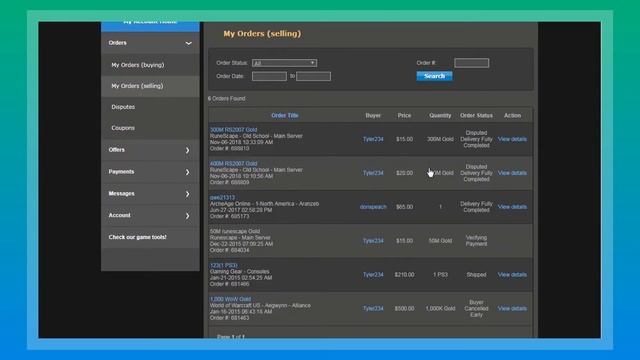Click the 1,000K Gold quantity cell

(x=440, y=309)
